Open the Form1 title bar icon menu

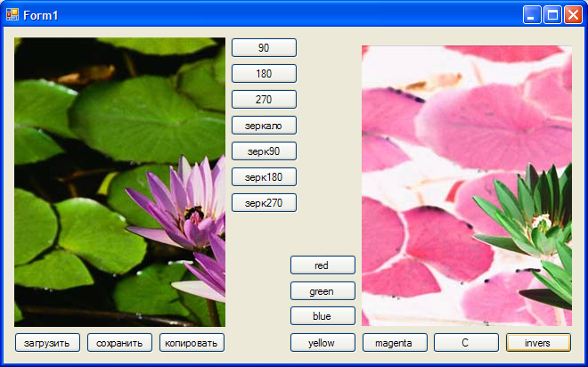click(12, 14)
